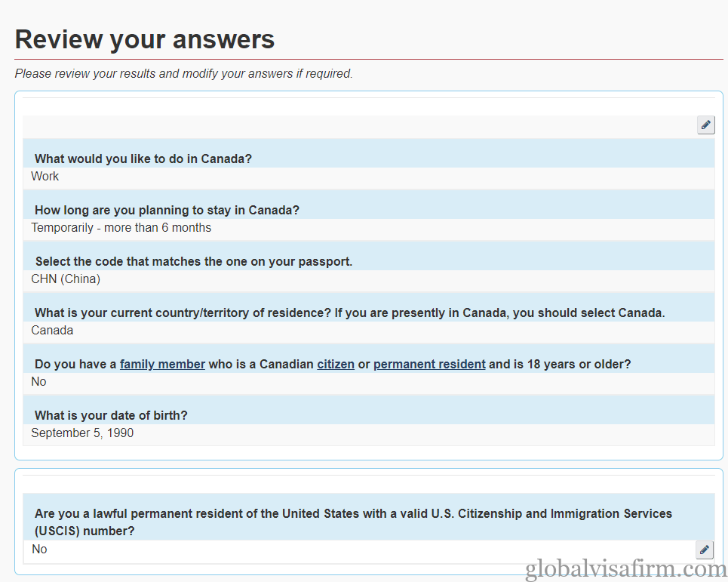Click the 'Please review your results' instruction text
Viewport: 728px width, 582px height.
[184, 74]
